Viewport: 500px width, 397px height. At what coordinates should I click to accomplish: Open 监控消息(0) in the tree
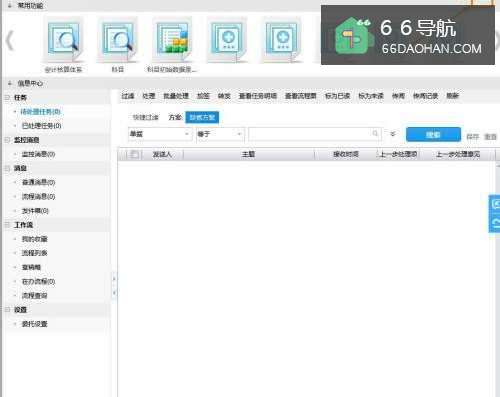(x=38, y=154)
